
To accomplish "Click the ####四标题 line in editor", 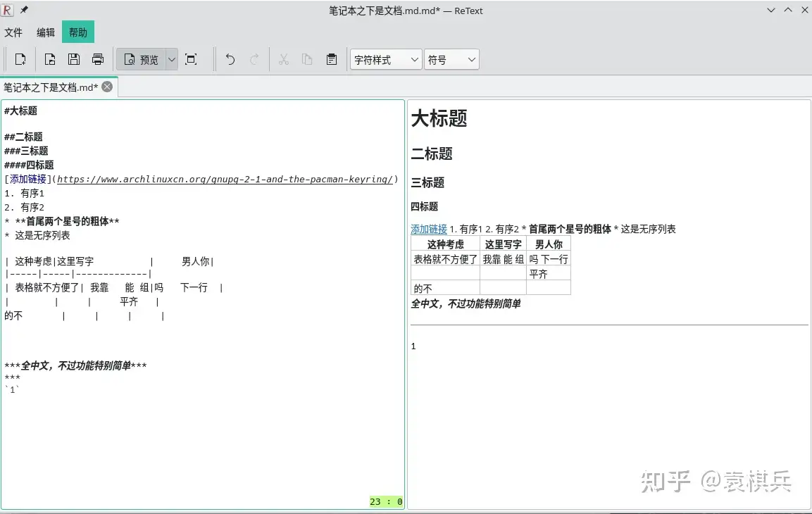I will point(29,165).
